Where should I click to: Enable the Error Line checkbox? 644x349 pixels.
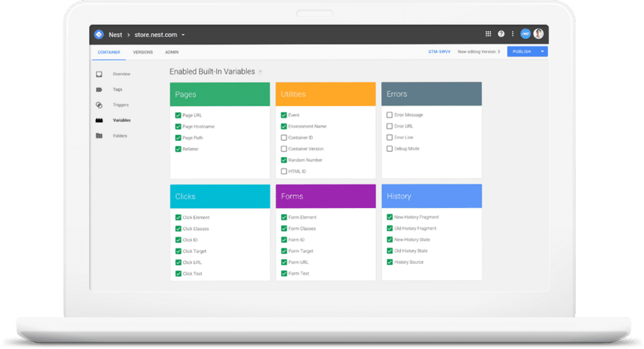click(389, 138)
